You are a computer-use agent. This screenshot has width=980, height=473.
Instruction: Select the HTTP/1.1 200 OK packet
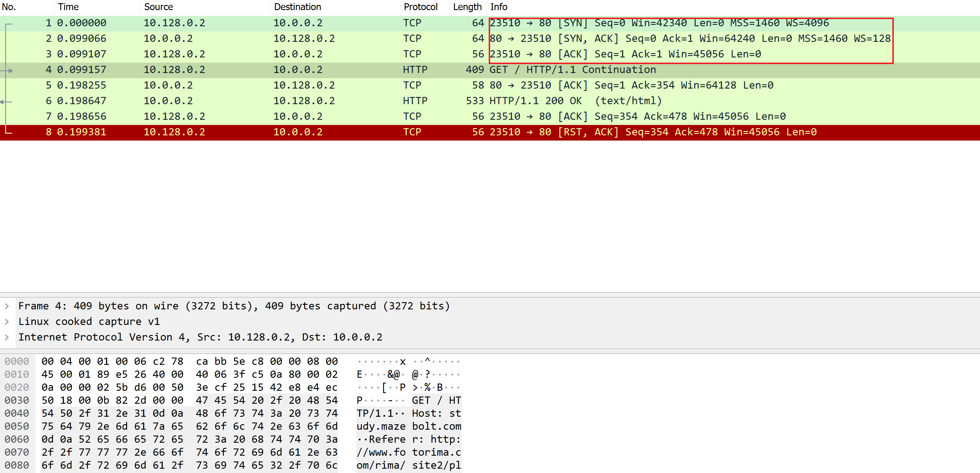click(x=490, y=101)
